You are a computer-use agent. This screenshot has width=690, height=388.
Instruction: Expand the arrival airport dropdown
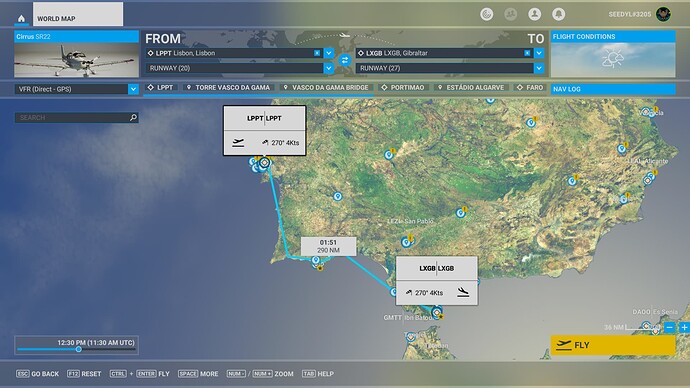coord(539,53)
